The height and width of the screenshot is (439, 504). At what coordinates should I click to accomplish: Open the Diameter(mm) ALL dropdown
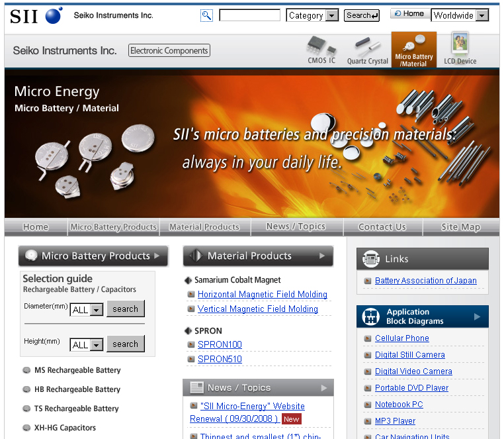(87, 310)
